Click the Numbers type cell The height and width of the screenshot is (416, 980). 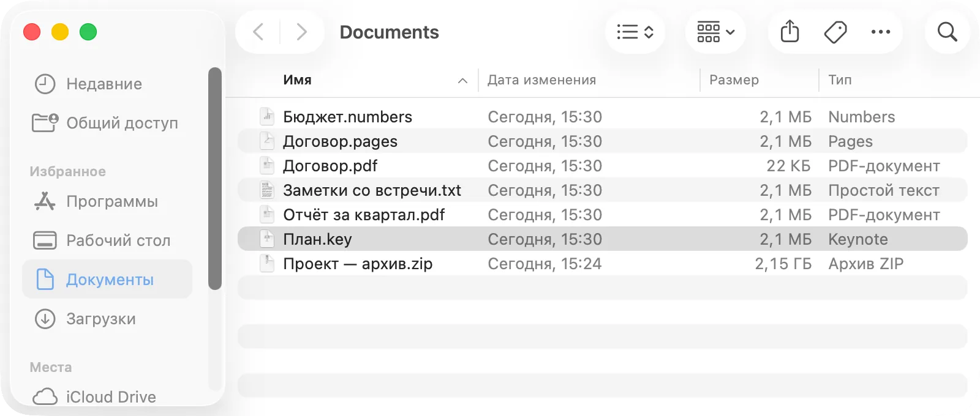pos(861,117)
